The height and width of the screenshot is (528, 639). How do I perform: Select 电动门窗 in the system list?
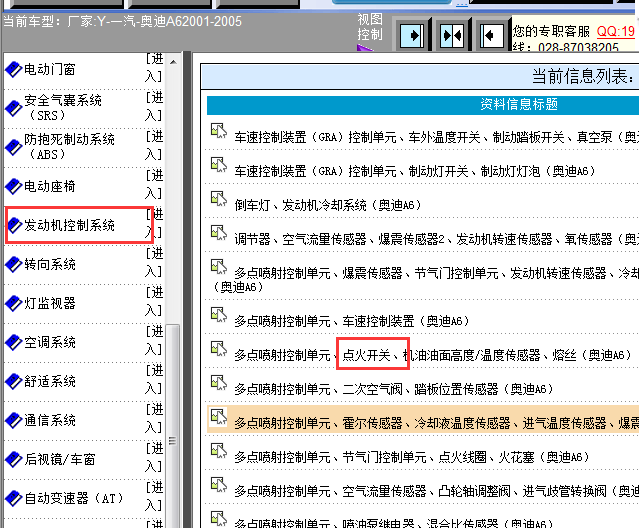pos(50,69)
